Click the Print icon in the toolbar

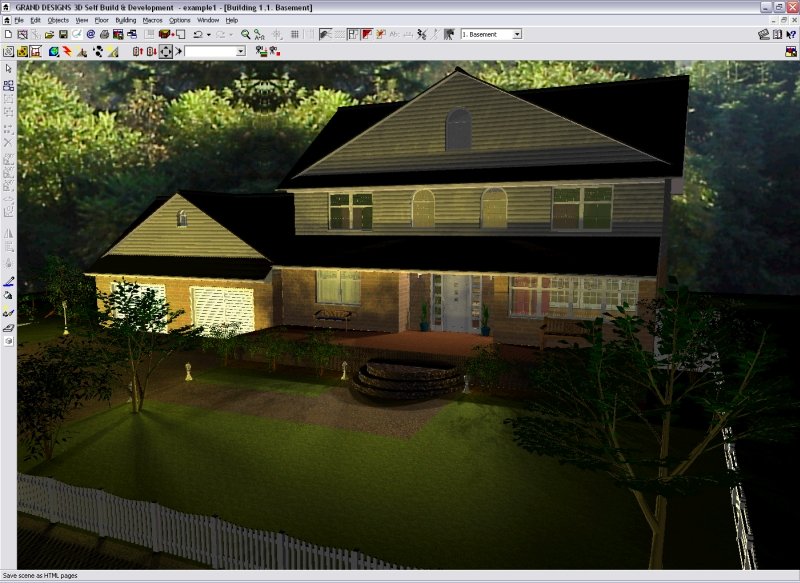click(x=105, y=33)
